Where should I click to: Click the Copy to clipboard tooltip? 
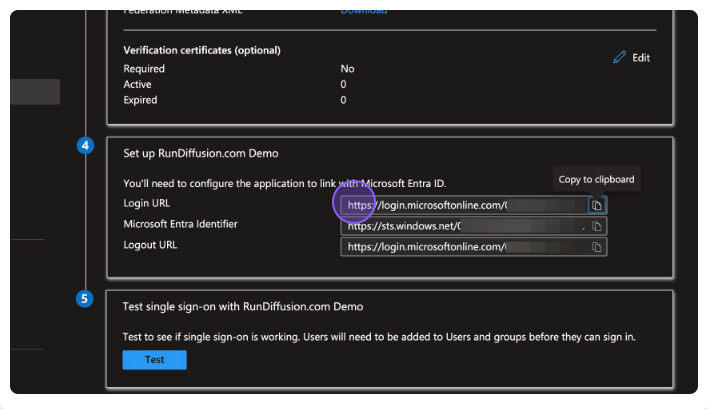click(x=596, y=180)
